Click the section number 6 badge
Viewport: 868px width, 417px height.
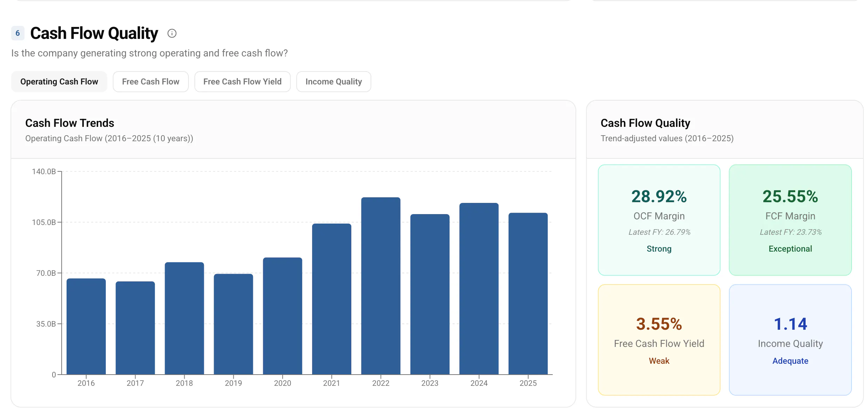(18, 33)
